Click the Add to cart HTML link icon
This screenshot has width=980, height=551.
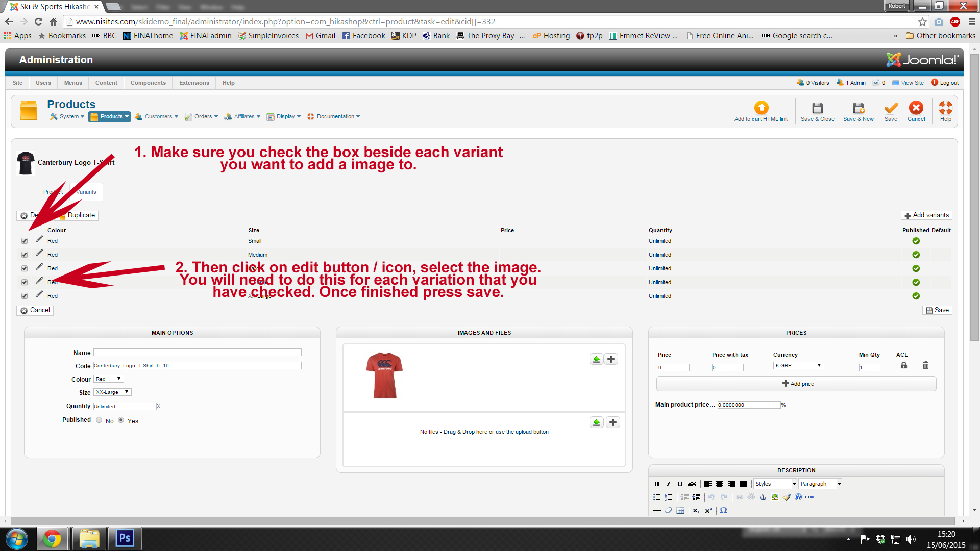point(761,108)
